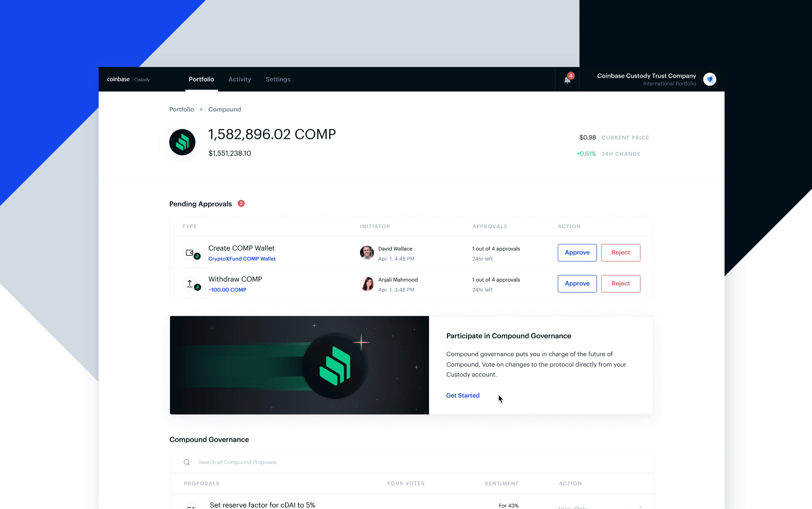Click the CryptoXFund COMP Wallet link
812x509 pixels.
(x=242, y=259)
